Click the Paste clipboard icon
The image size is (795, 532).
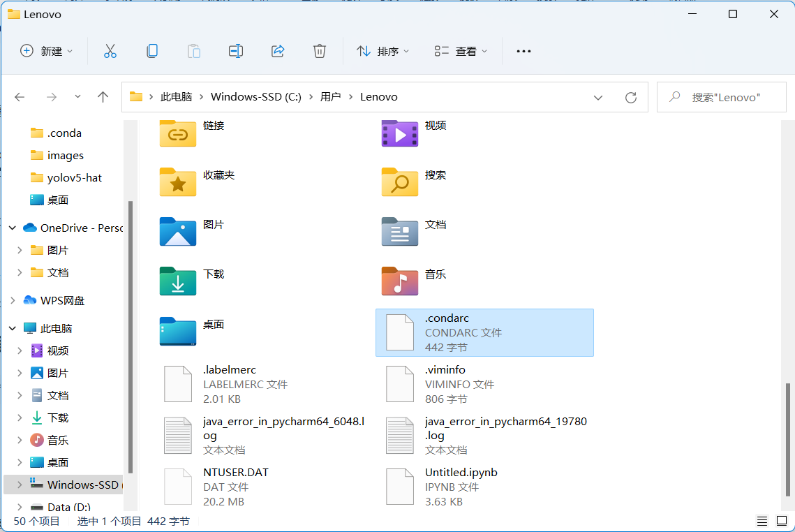pyautogui.click(x=193, y=51)
